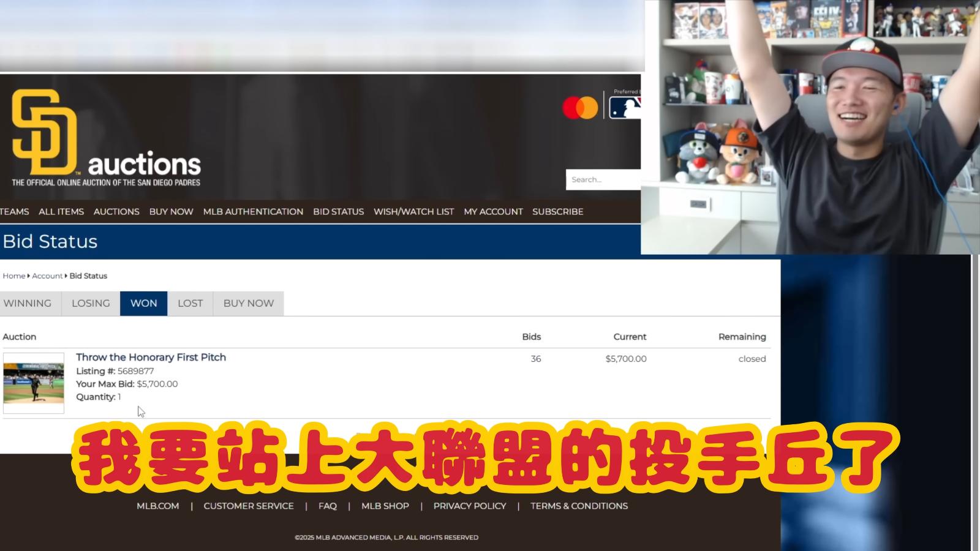Open BID STATUS in the nav bar
Viewport: 980px width, 551px height.
339,211
